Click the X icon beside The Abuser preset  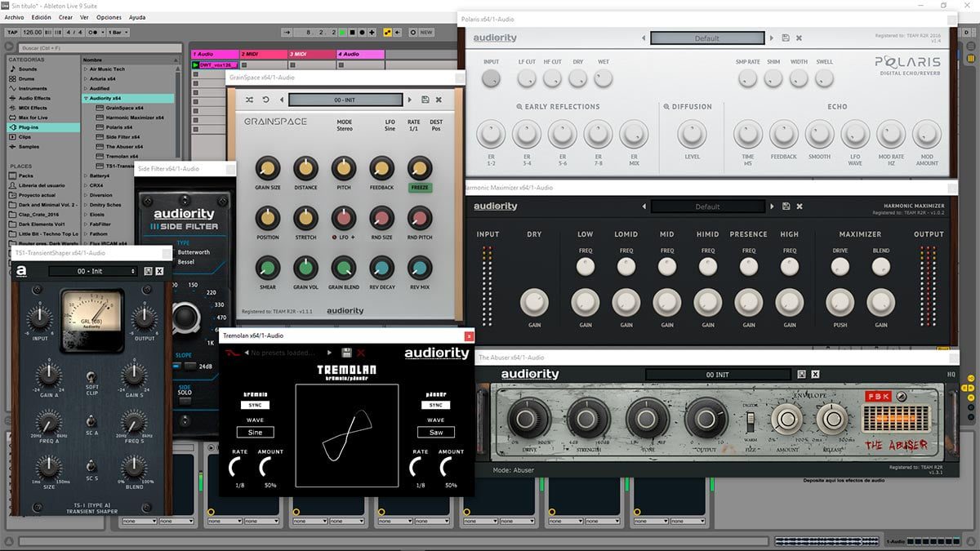[815, 374]
